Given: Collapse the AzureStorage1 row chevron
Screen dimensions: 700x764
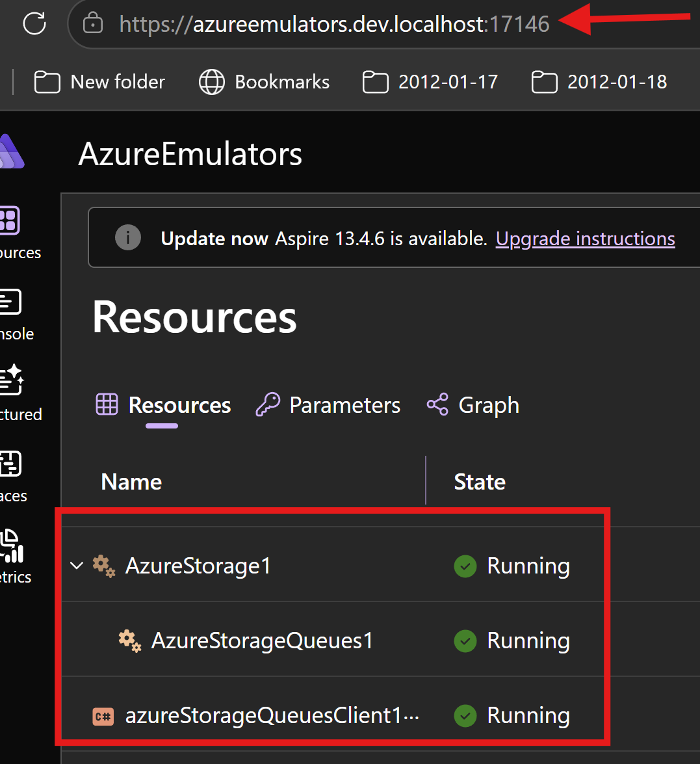Looking at the screenshot, I should coord(77,565).
